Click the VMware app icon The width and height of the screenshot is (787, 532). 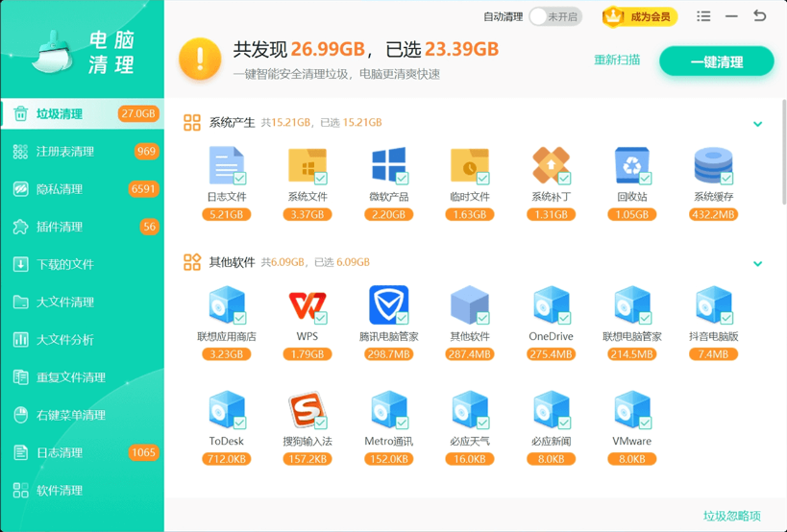632,410
